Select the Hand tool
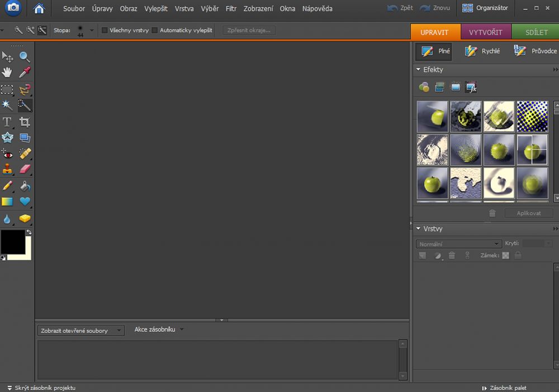The width and height of the screenshot is (559, 392). click(x=7, y=73)
